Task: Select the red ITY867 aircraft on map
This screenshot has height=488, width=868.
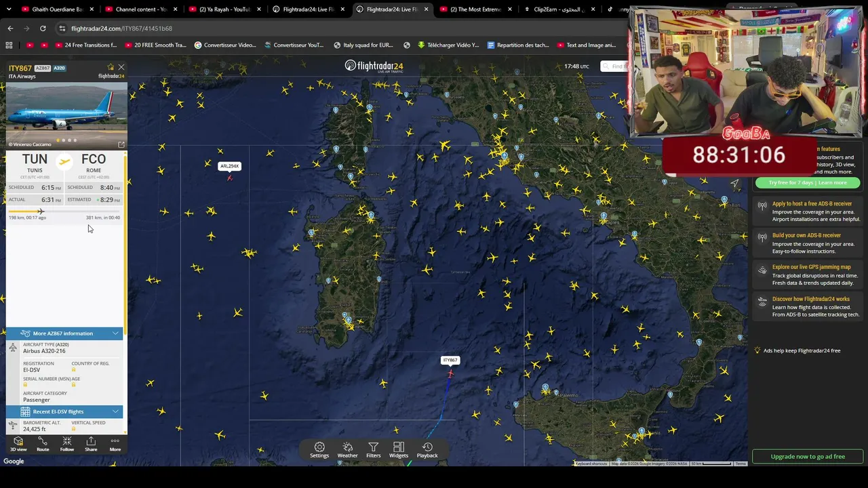Action: coord(450,373)
